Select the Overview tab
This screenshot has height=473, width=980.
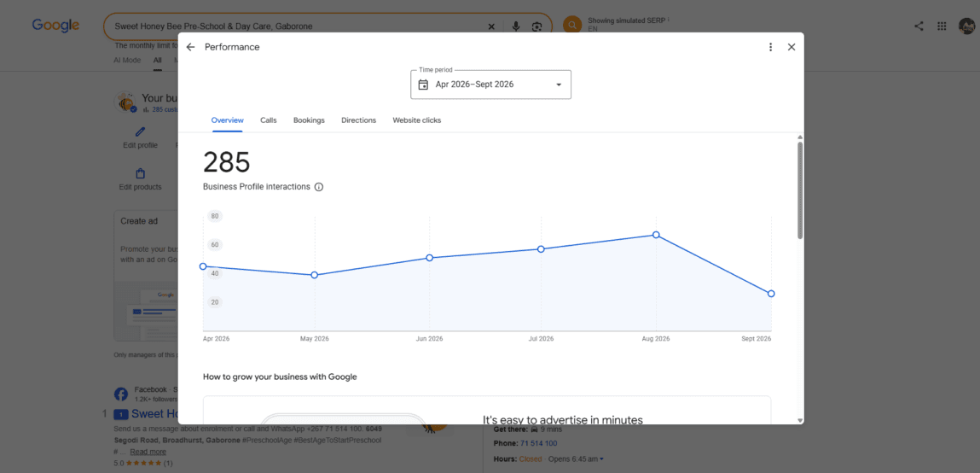click(x=228, y=120)
